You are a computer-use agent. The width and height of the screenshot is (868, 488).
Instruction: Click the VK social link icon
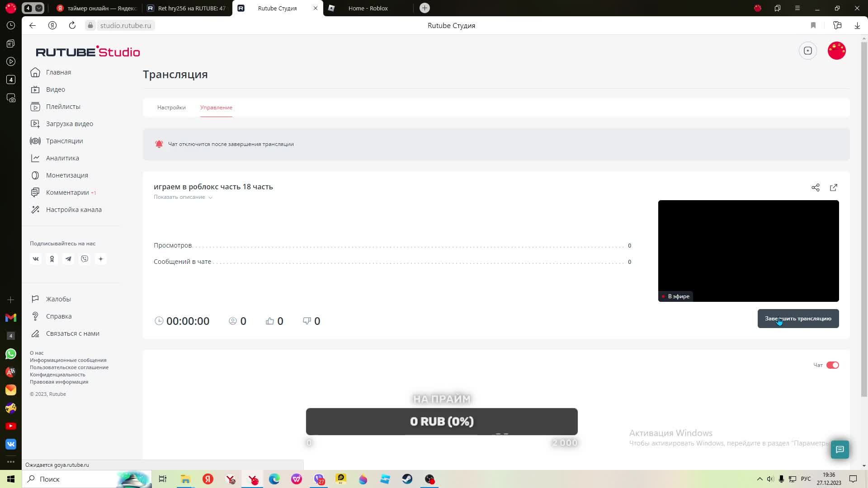pos(36,259)
